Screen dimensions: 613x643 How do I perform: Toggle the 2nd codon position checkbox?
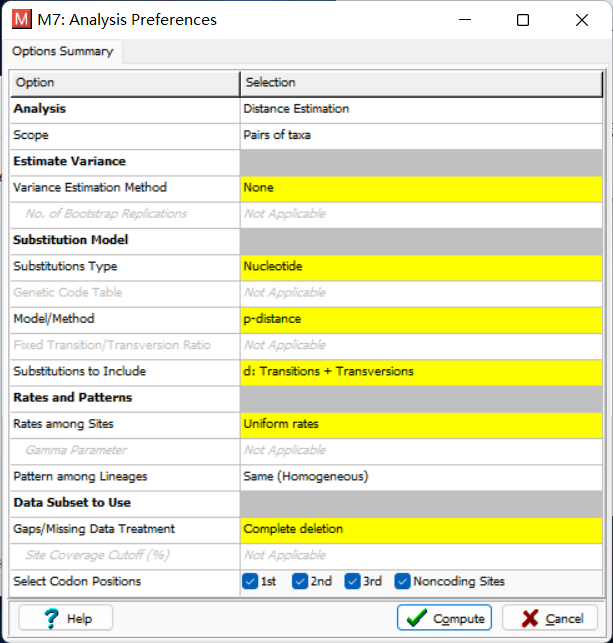pos(300,581)
